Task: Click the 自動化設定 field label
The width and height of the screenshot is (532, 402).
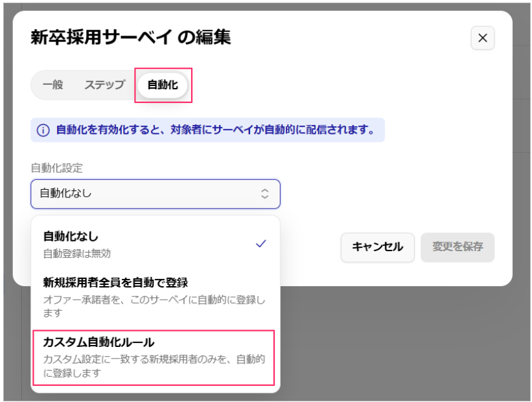Action: [x=56, y=168]
